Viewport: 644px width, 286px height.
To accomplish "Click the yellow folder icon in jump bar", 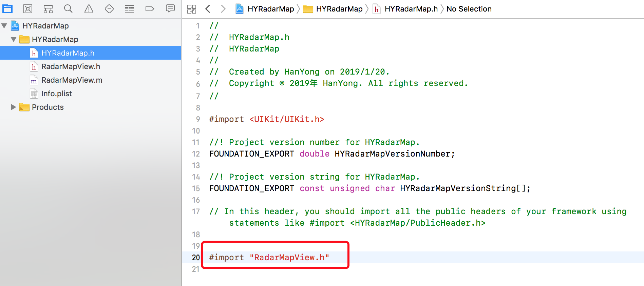I will click(308, 9).
